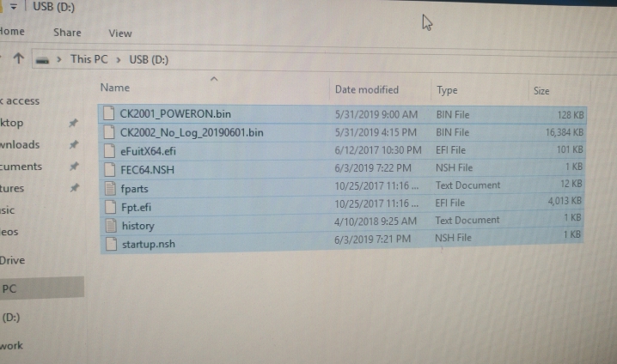Viewport: 617px width, 364px height.
Task: Open the View ribbon tab
Action: pyautogui.click(x=120, y=33)
